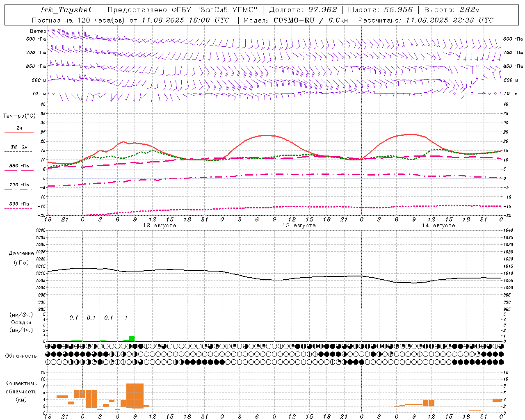Click the Облачность row label
This screenshot has height=420, width=525.
[x=21, y=356]
